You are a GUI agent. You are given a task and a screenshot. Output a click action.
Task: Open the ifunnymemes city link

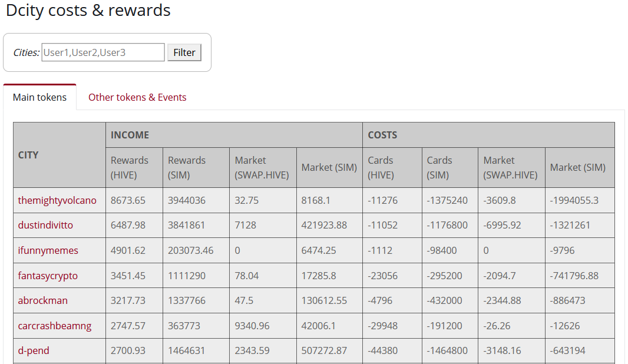pyautogui.click(x=47, y=250)
